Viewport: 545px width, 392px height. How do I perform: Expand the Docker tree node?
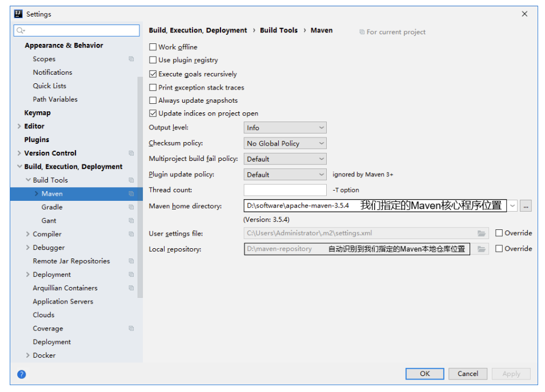[x=28, y=355]
